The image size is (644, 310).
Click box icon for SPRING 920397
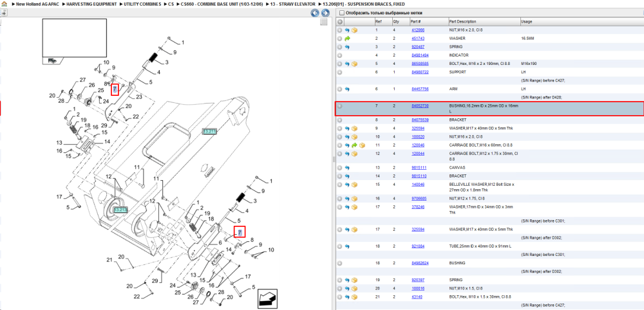coord(354,280)
